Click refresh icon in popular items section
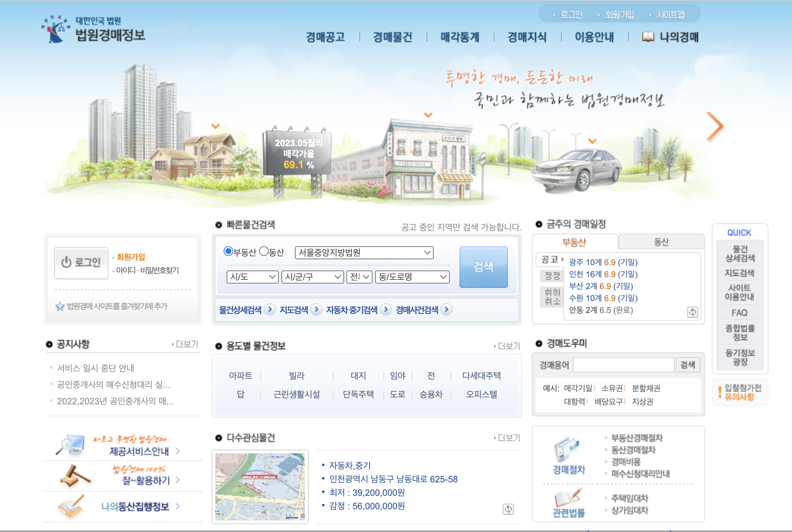The width and height of the screenshot is (792, 532). (508, 509)
